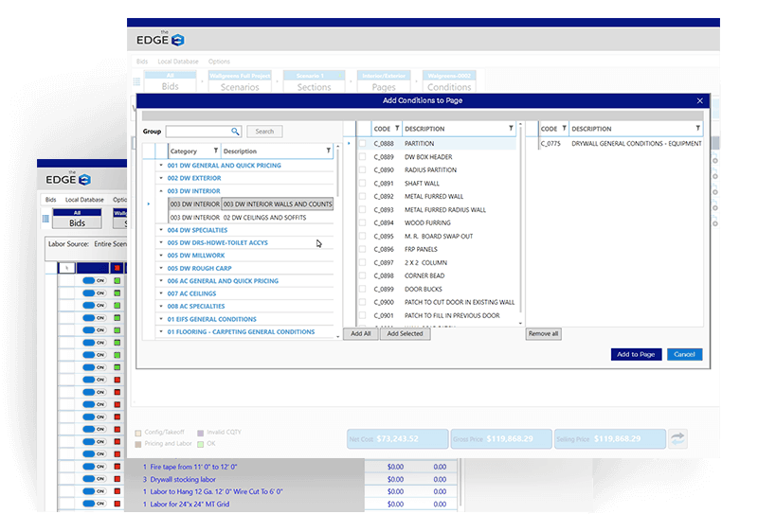This screenshot has height=532, width=758.
Task: Go to Sections breadcrumb tab
Action: pos(314,81)
